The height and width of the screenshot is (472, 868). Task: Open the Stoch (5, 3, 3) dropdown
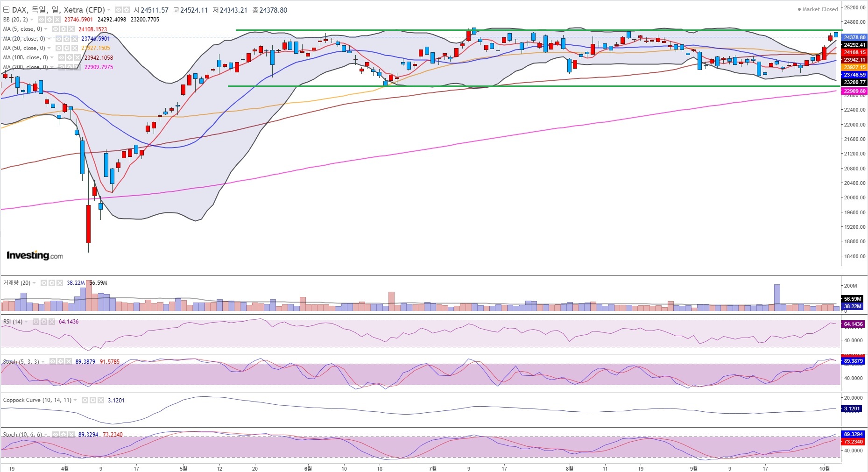tap(43, 362)
